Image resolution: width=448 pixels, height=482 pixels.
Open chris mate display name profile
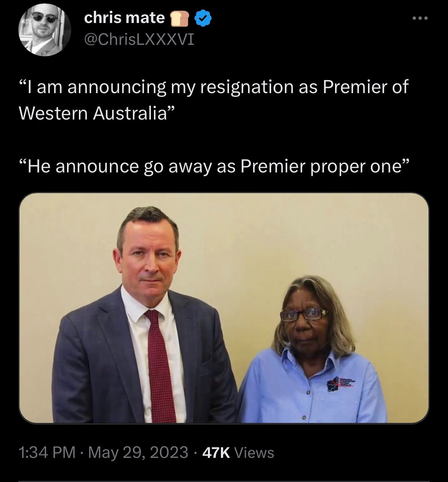coord(124,18)
